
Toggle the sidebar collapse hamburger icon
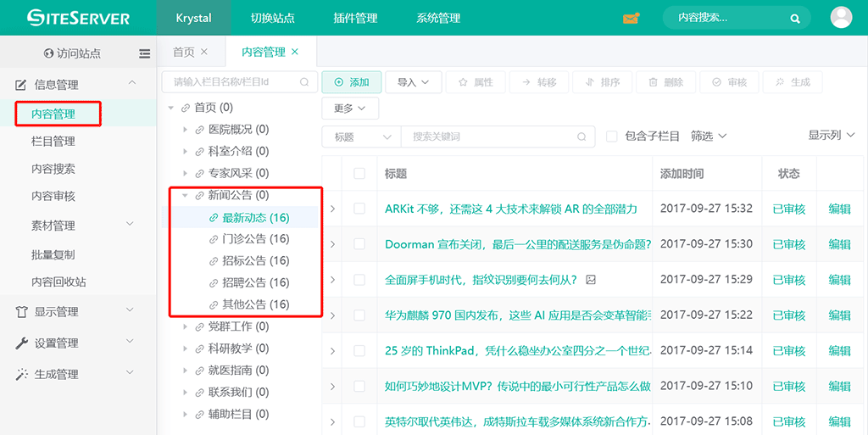pos(144,53)
